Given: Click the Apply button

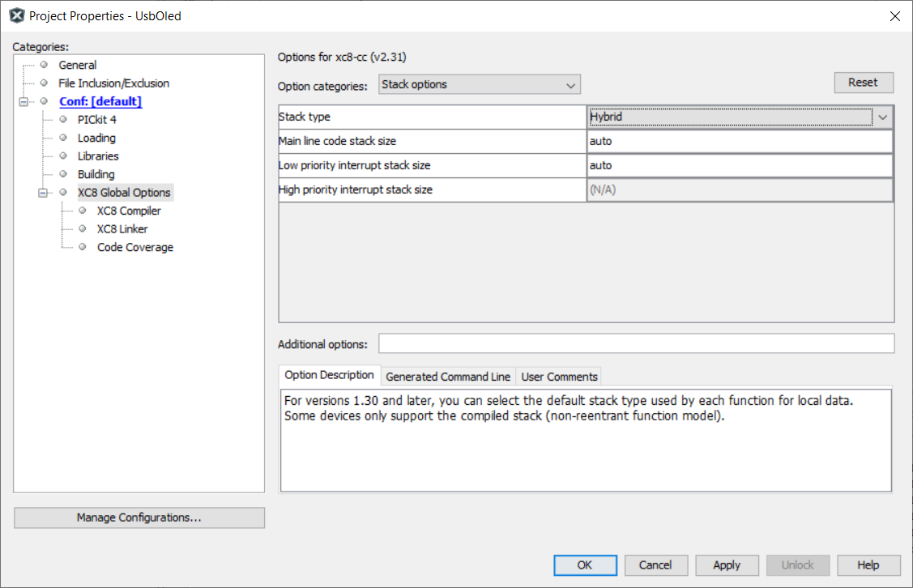Looking at the screenshot, I should [x=726, y=565].
